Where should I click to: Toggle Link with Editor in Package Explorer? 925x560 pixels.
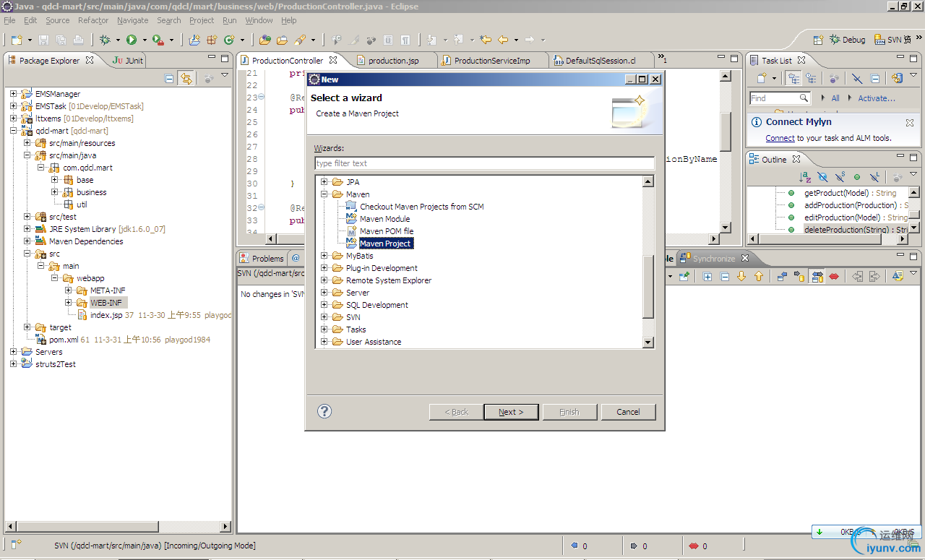[x=186, y=79]
